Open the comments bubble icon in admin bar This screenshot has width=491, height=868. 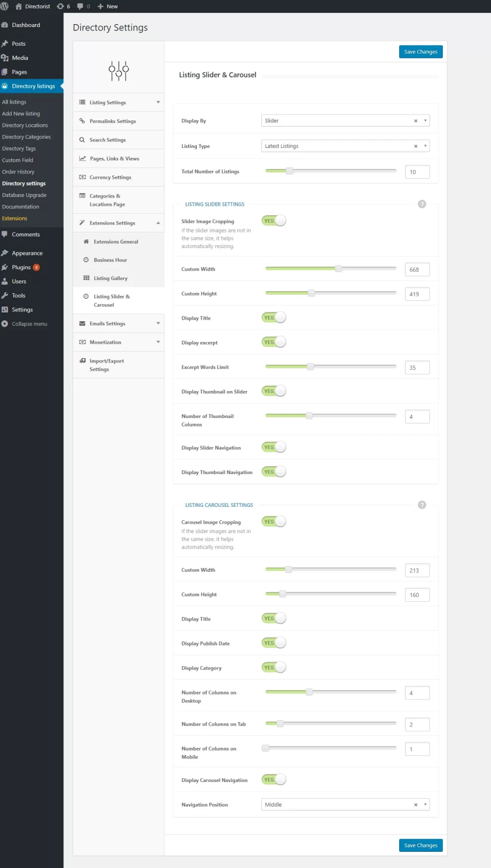(x=80, y=6)
